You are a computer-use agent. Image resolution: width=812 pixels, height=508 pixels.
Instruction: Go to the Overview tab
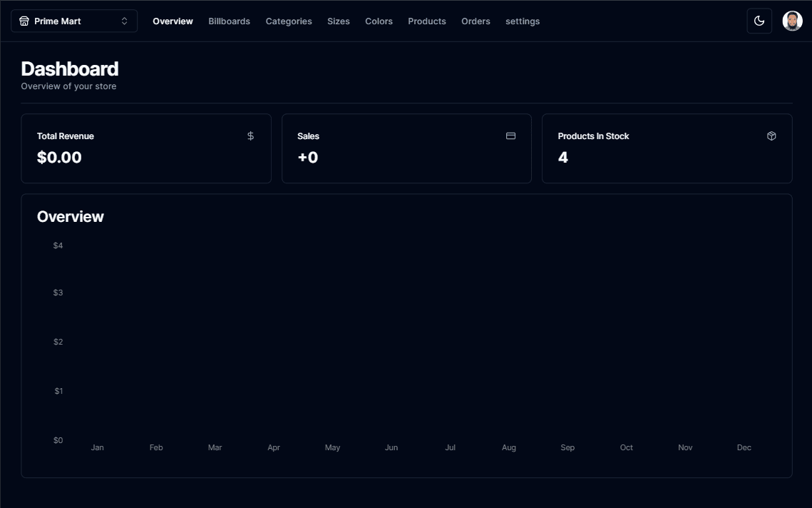coord(173,21)
